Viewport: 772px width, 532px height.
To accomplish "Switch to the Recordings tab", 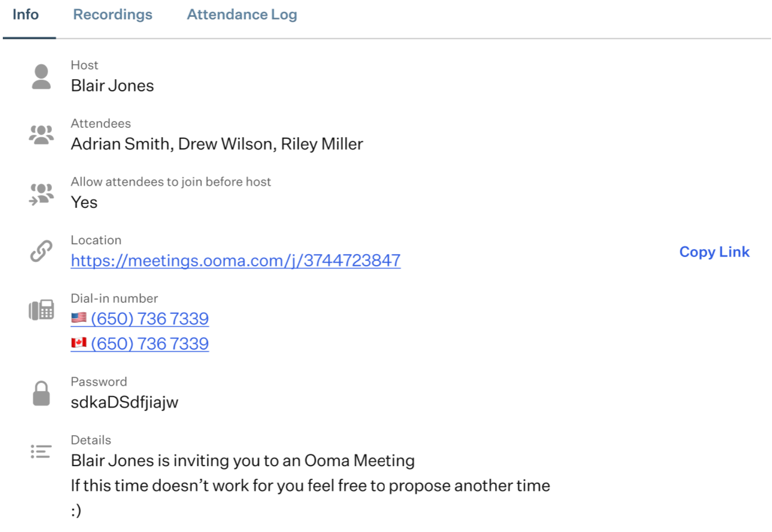I will 113,15.
